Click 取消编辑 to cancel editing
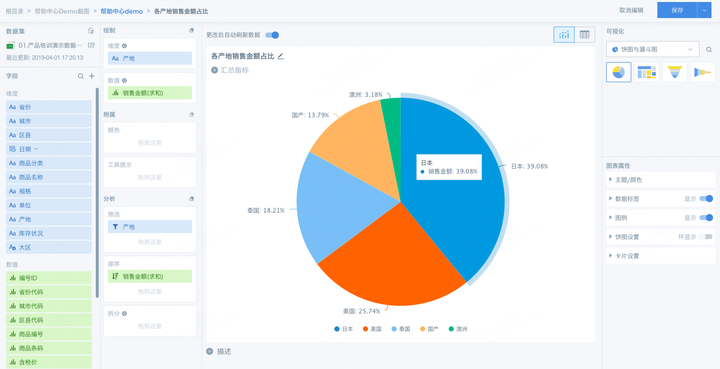This screenshot has height=369, width=720. tap(631, 10)
